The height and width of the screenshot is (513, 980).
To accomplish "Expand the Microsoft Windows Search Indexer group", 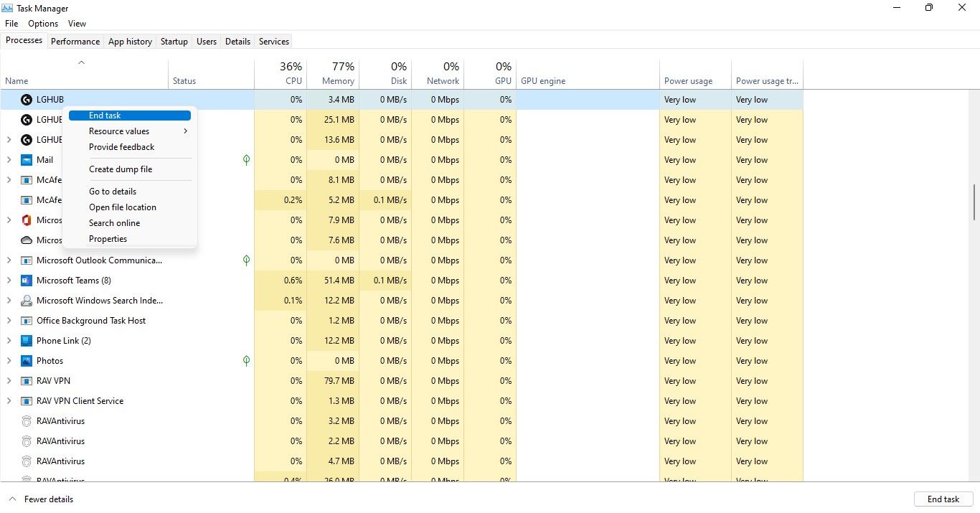I will coord(9,301).
